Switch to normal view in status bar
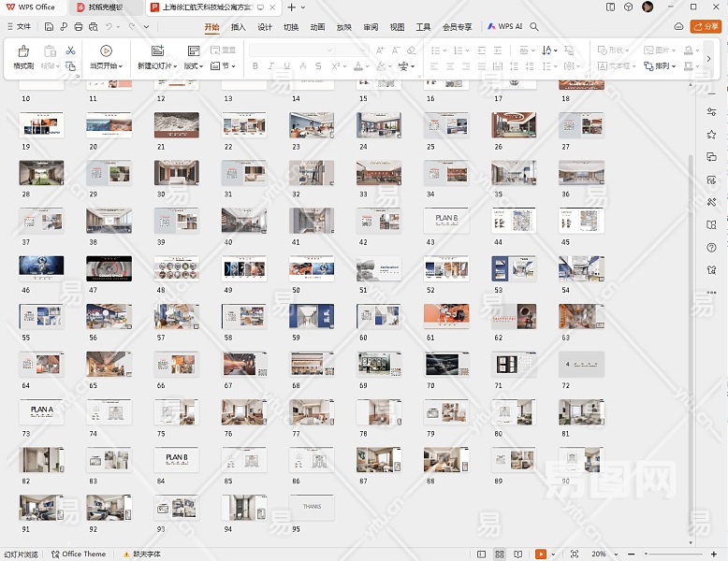 (481, 554)
